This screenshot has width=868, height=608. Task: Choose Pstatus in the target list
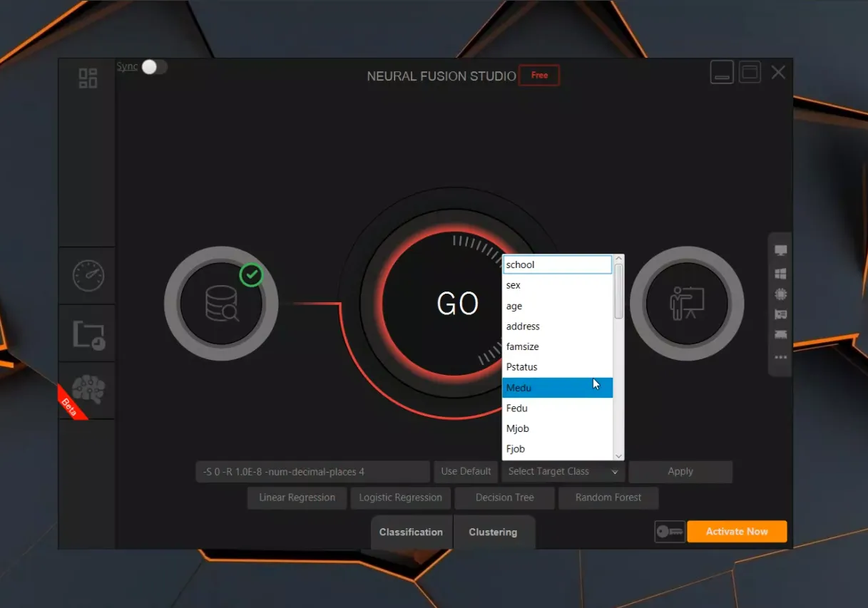pyautogui.click(x=557, y=367)
